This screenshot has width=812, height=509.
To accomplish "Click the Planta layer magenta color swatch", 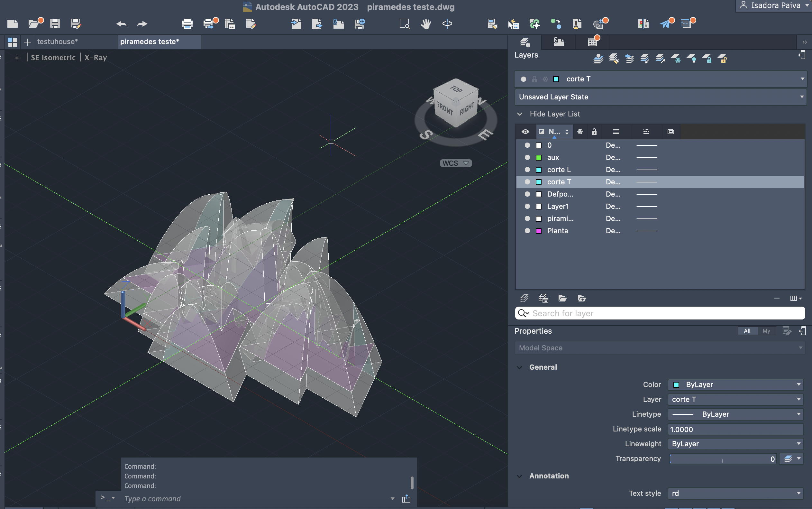I will [539, 231].
